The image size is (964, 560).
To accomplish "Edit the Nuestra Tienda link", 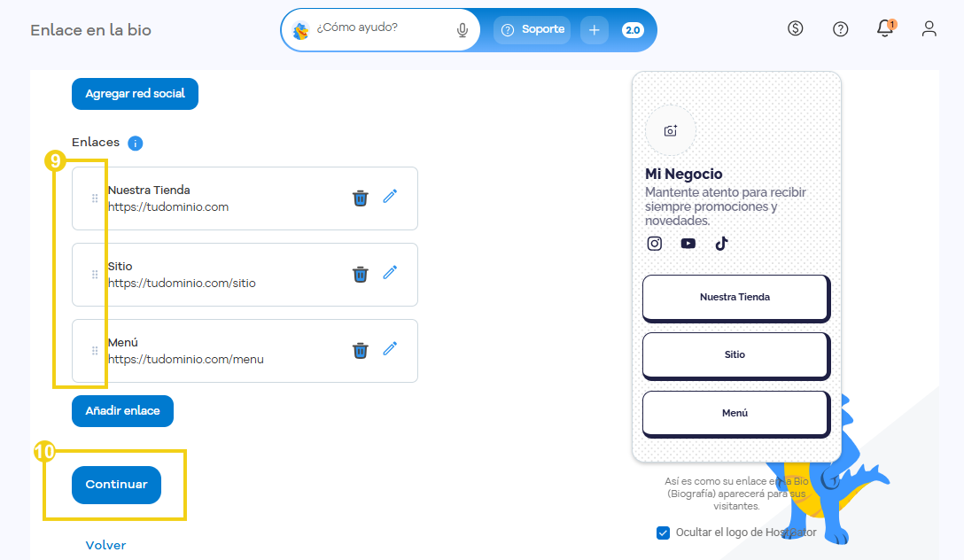I will (390, 197).
